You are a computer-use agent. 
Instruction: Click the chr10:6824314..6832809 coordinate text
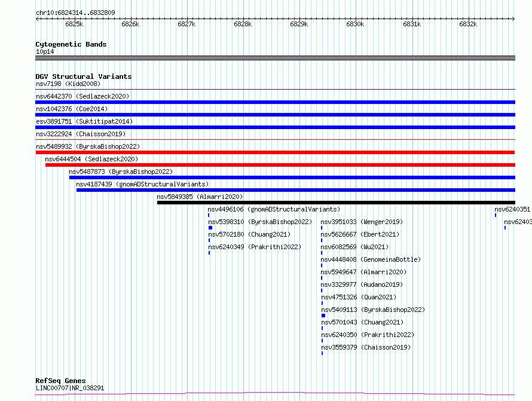point(75,13)
